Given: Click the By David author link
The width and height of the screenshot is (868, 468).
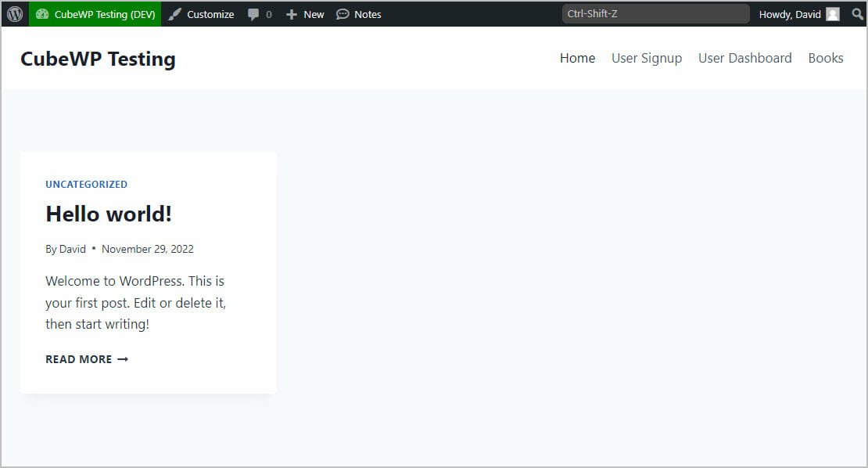Looking at the screenshot, I should (66, 249).
